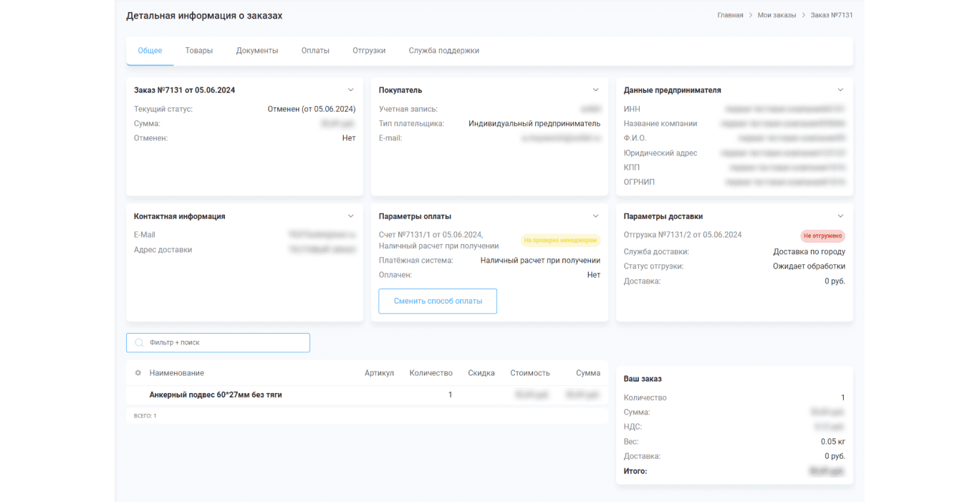Screen dimensions: 980x502
Task: Click the 0.05 кг weight value
Action: [x=833, y=442]
